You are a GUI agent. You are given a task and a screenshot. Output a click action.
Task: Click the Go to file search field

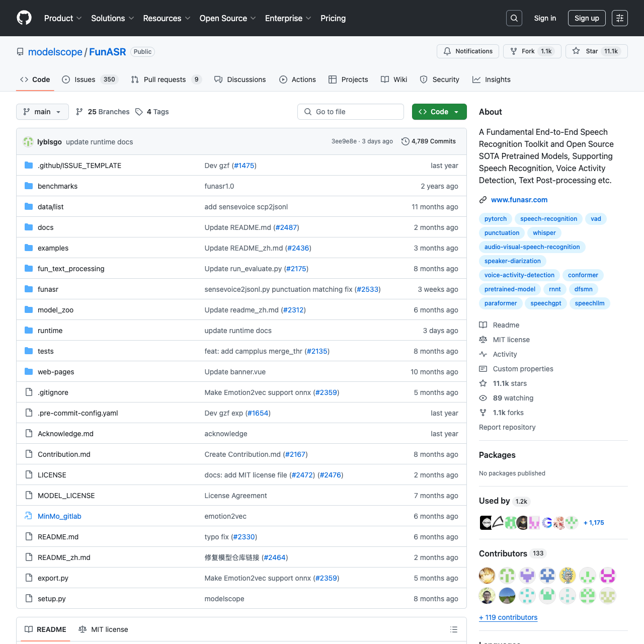(351, 112)
